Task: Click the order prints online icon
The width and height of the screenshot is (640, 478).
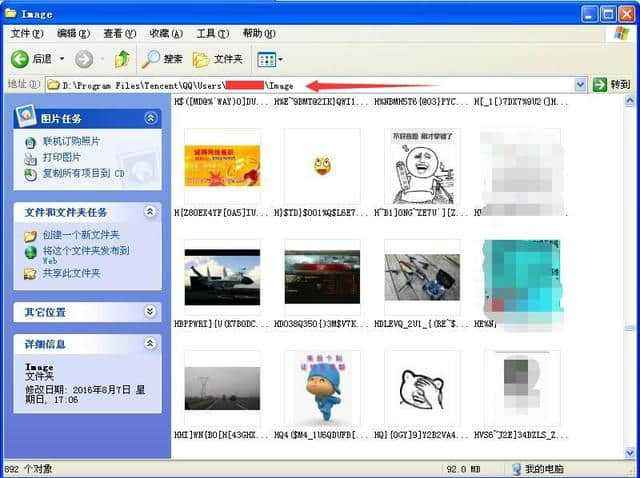Action: [x=31, y=142]
